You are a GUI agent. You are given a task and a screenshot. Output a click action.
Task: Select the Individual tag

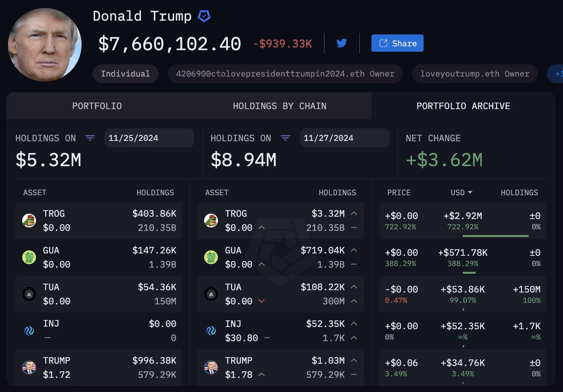[125, 74]
